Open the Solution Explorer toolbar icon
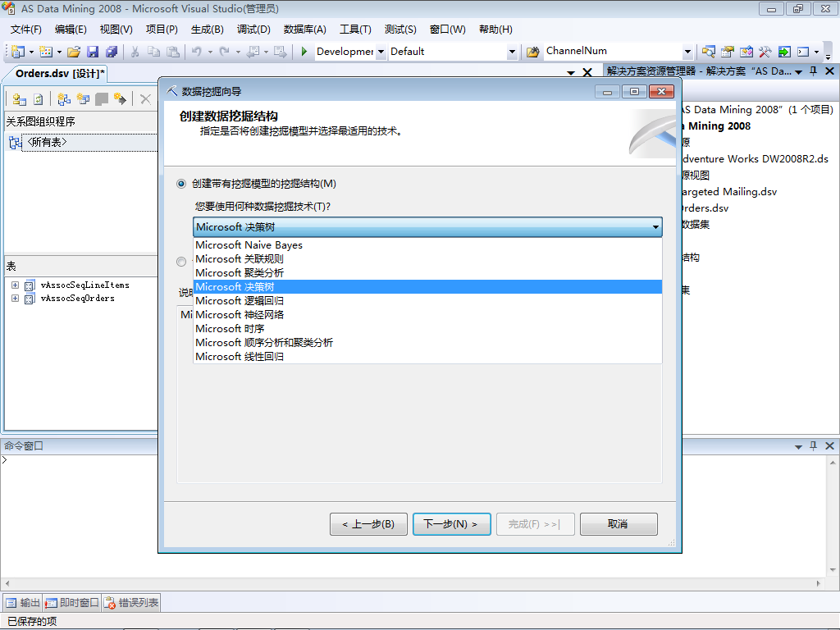 click(x=708, y=52)
